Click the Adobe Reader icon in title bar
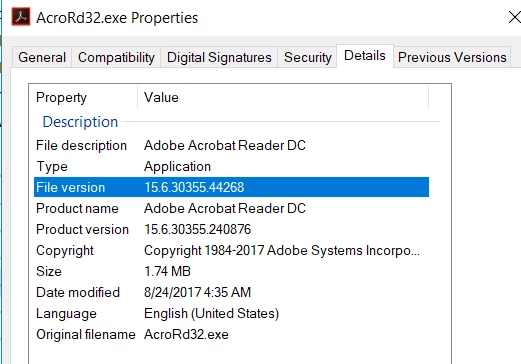 click(x=21, y=17)
